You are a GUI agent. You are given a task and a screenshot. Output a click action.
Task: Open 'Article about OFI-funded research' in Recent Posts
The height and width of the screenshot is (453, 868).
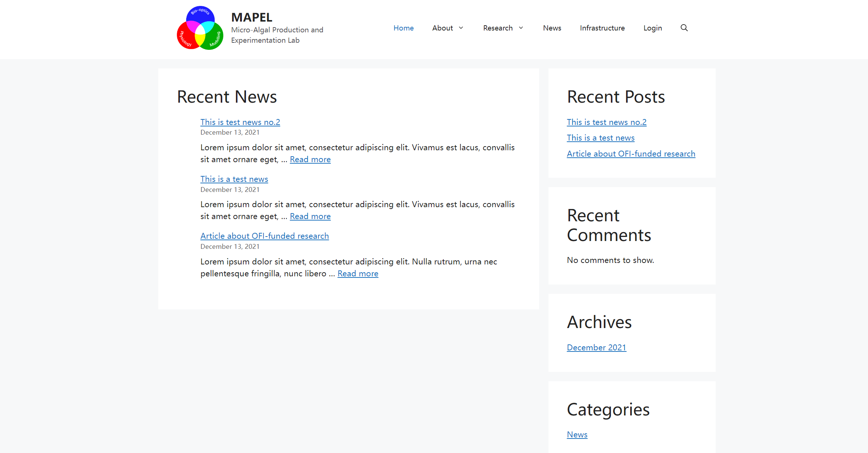click(631, 154)
